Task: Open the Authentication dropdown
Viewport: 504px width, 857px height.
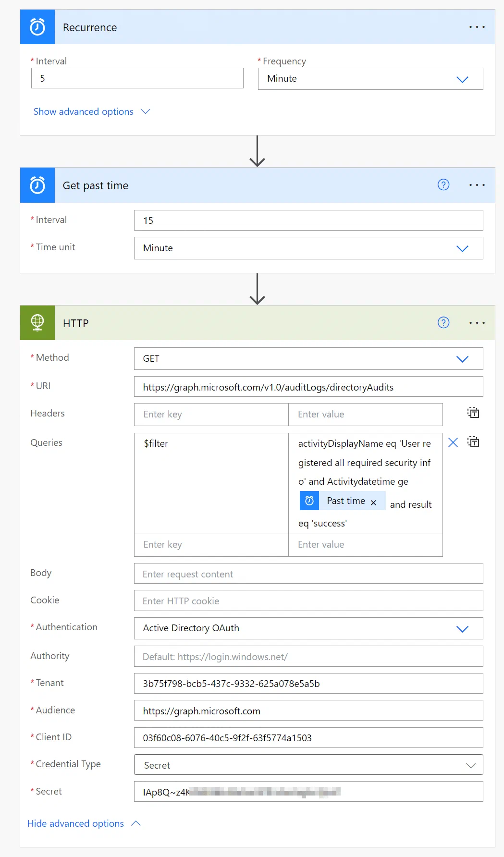Action: pyautogui.click(x=308, y=628)
